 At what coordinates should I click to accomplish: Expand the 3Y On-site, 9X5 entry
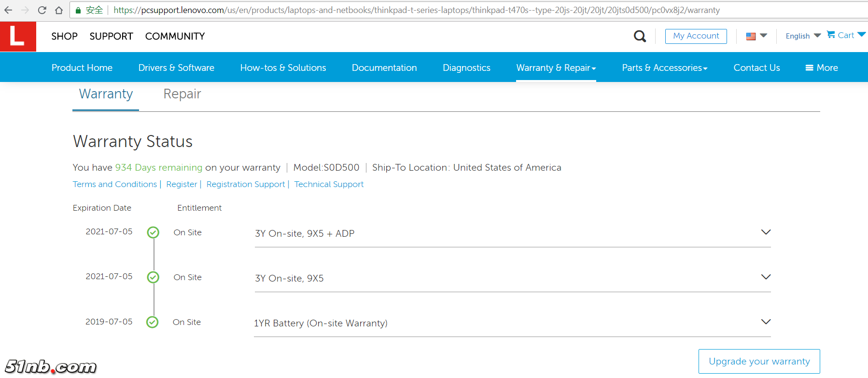coord(766,277)
